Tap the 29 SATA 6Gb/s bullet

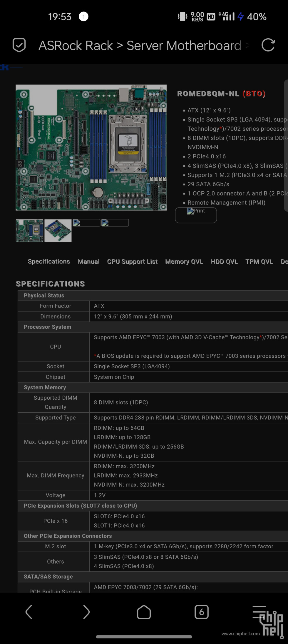208,184
